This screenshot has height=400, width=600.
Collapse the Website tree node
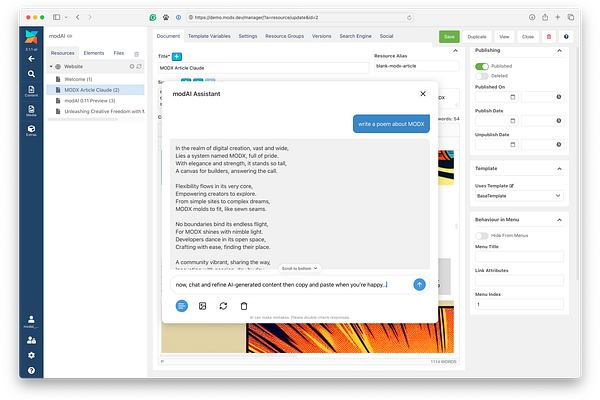(51, 67)
